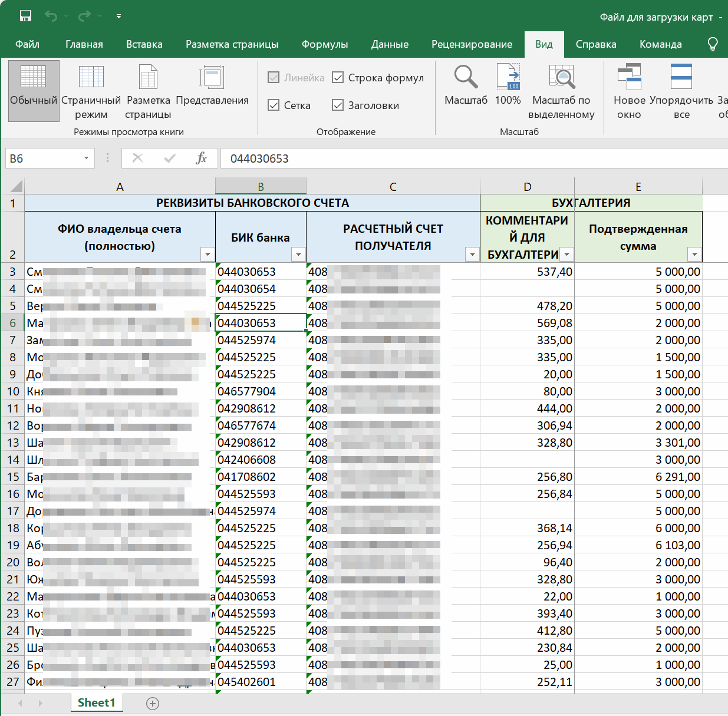Switch to the Data (Данные) ribbon tab
This screenshot has height=716, width=728.
tap(390, 44)
